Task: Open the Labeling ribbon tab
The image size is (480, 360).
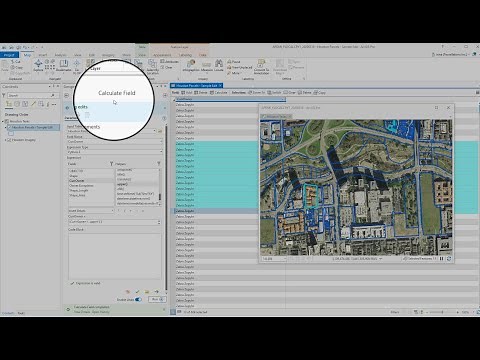Action: click(x=185, y=55)
